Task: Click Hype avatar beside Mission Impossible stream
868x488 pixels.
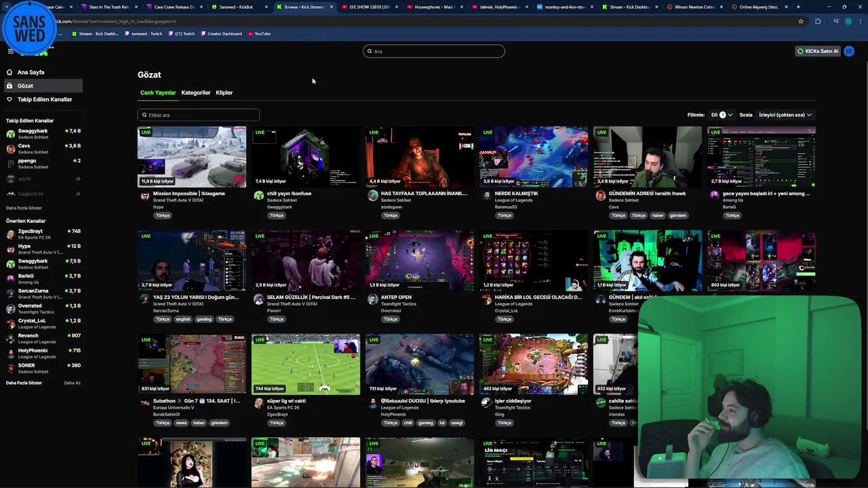Action: click(x=144, y=196)
